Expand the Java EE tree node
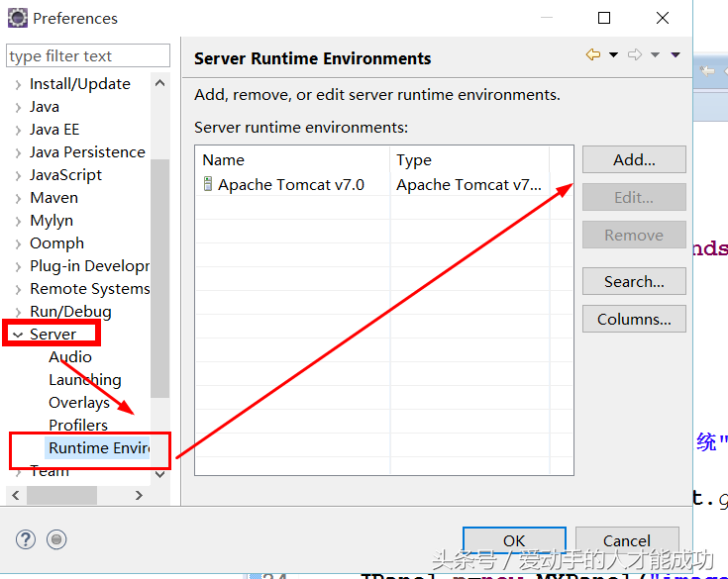 click(x=18, y=130)
